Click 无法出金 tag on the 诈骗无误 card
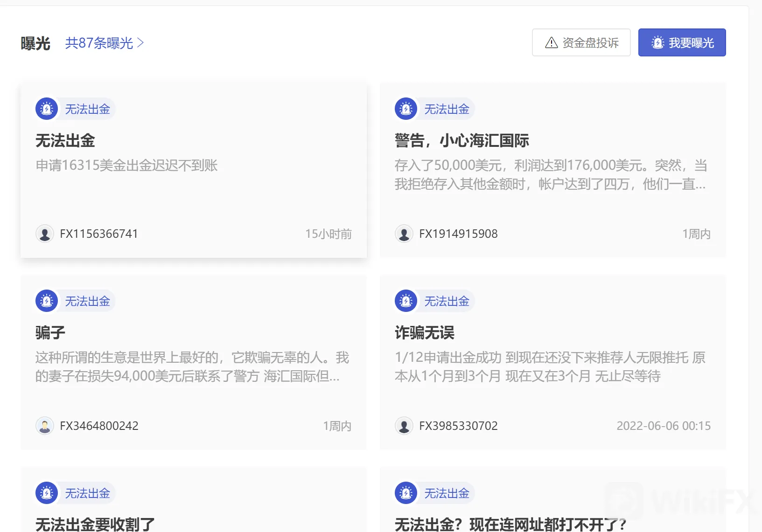 [x=447, y=301]
